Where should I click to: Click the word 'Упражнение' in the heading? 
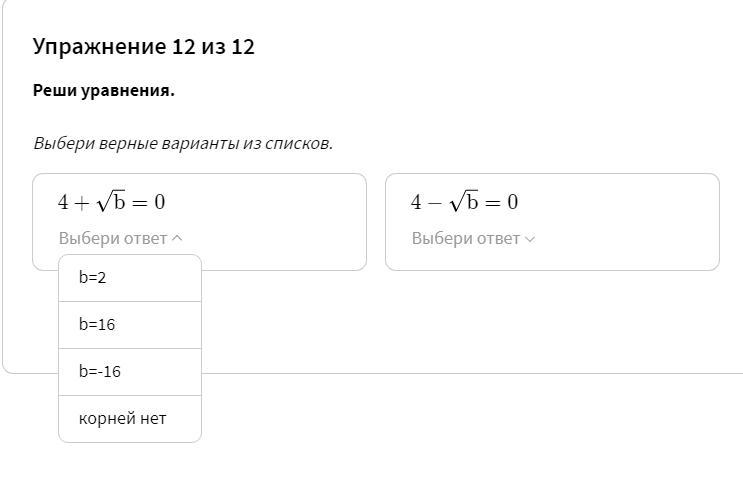pyautogui.click(x=100, y=47)
